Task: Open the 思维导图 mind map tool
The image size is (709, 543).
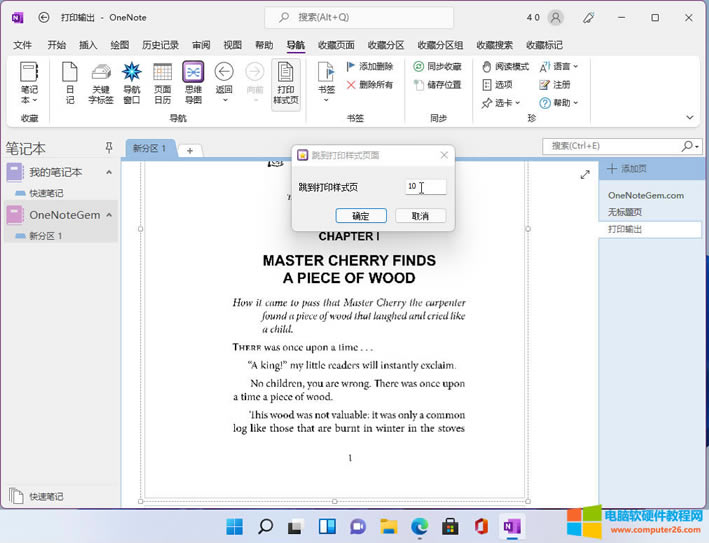Action: tap(193, 82)
